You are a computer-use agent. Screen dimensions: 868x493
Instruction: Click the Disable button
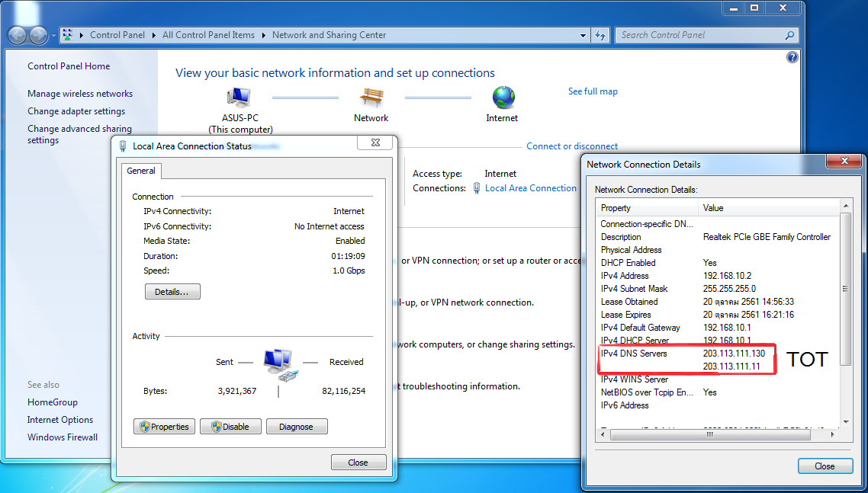coord(230,427)
